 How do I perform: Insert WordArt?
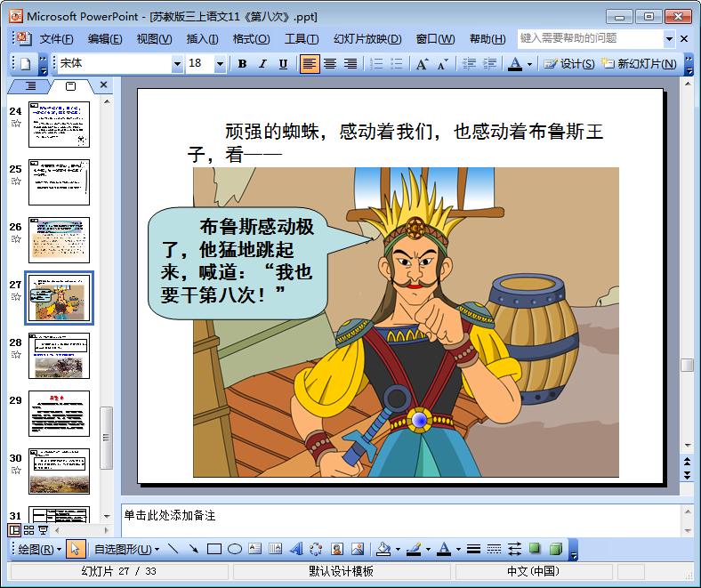click(x=296, y=549)
